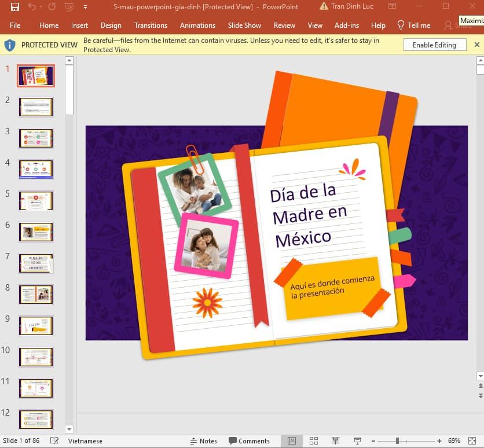Click Enable Editing in Protected View bar
Screen dimensions: 484x448
[x=434, y=45]
